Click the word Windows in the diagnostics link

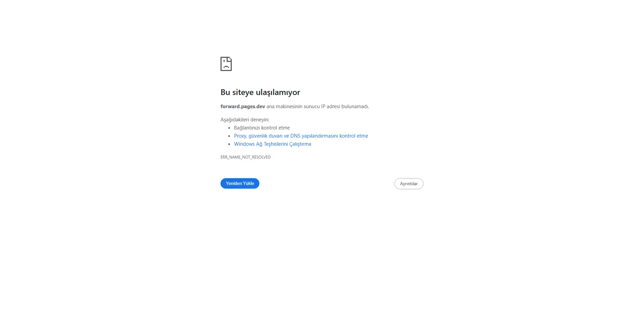[244, 144]
